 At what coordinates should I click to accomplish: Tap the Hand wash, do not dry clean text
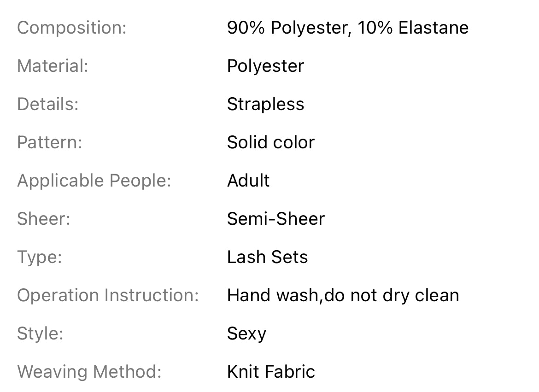point(343,296)
